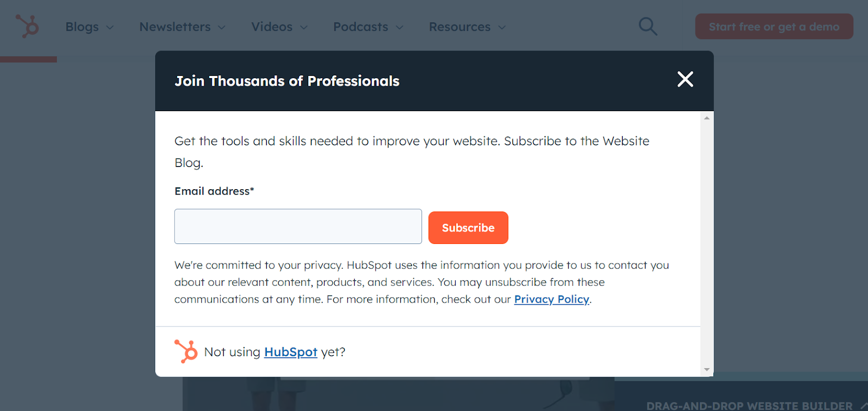The width and height of the screenshot is (868, 411).
Task: Click the HubSpot logo in navigation bar
Action: click(x=27, y=26)
